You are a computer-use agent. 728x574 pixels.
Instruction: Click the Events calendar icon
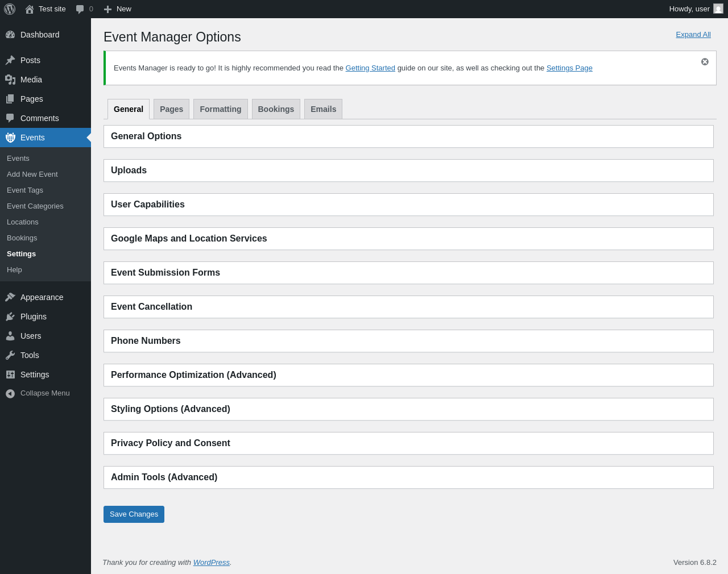pyautogui.click(x=10, y=138)
